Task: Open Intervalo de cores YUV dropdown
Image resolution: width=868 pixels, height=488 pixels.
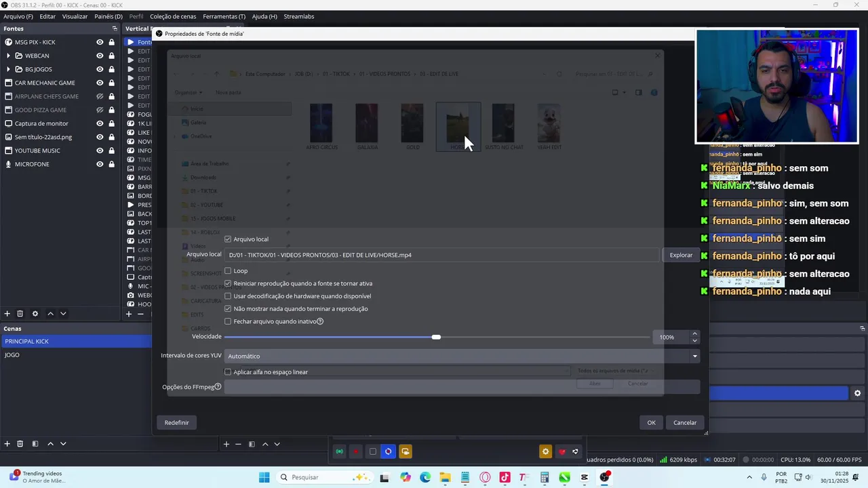Action: pyautogui.click(x=462, y=356)
